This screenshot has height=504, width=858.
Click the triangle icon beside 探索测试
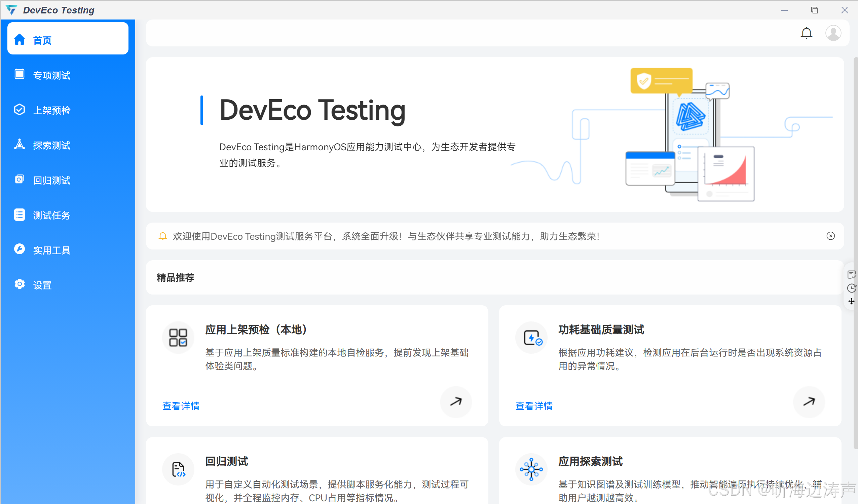[20, 144]
